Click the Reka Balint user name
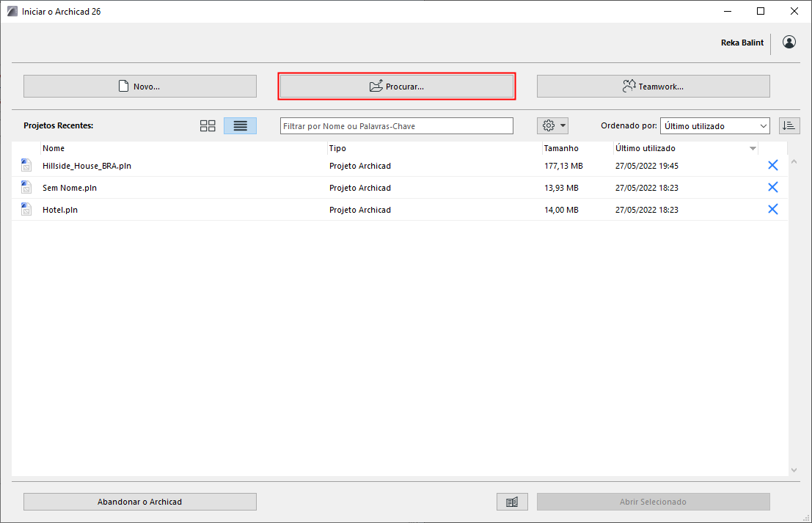 742,43
